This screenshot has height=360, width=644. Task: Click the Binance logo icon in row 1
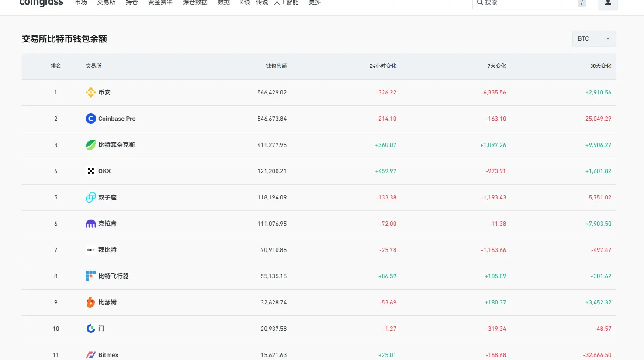pos(91,92)
